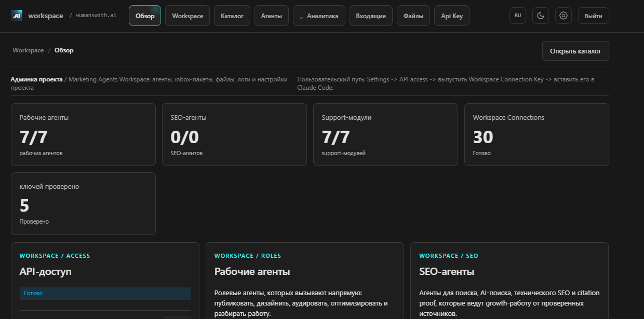Open the Api Key tab
The image size is (644, 319).
pos(452,16)
